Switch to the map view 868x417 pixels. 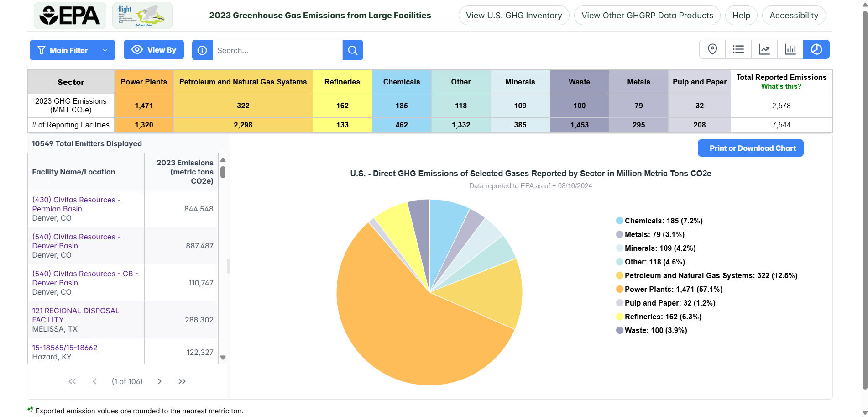(712, 49)
